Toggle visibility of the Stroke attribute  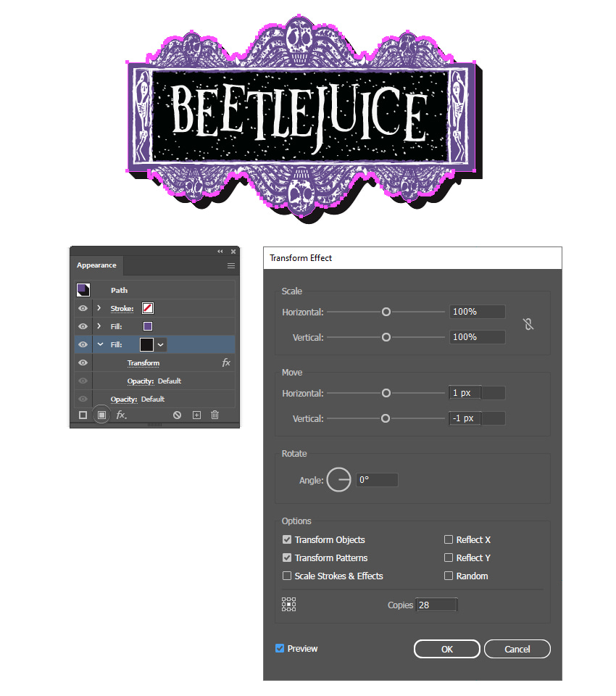(83, 308)
